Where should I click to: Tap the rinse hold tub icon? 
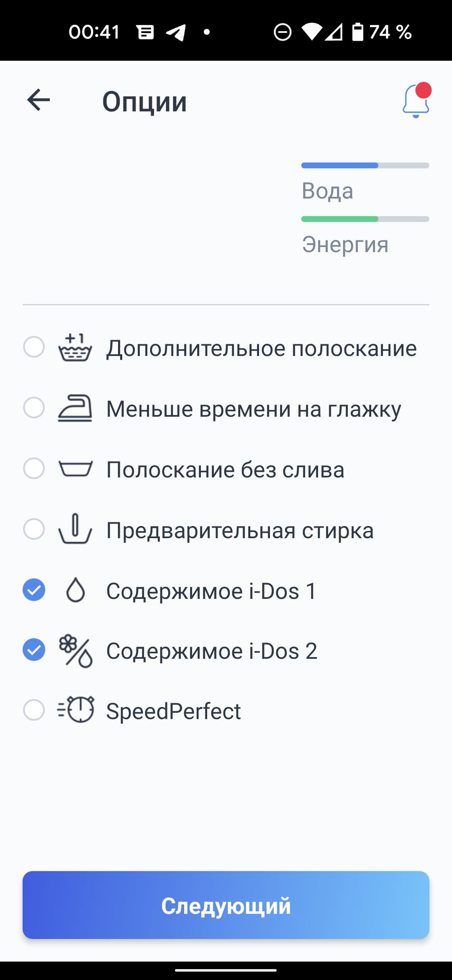point(75,469)
